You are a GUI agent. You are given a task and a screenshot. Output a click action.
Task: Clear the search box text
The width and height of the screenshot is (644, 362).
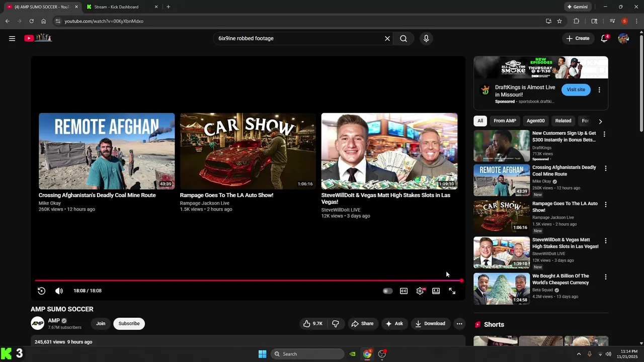(x=387, y=38)
